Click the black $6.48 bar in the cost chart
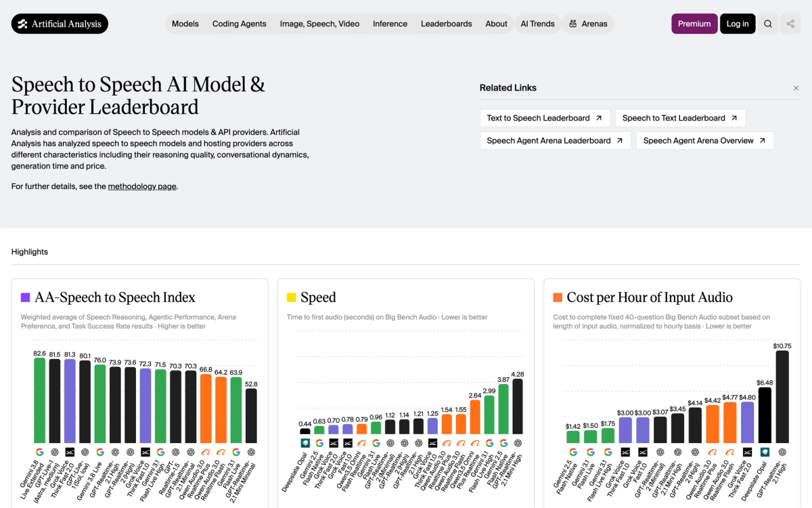 [765, 415]
